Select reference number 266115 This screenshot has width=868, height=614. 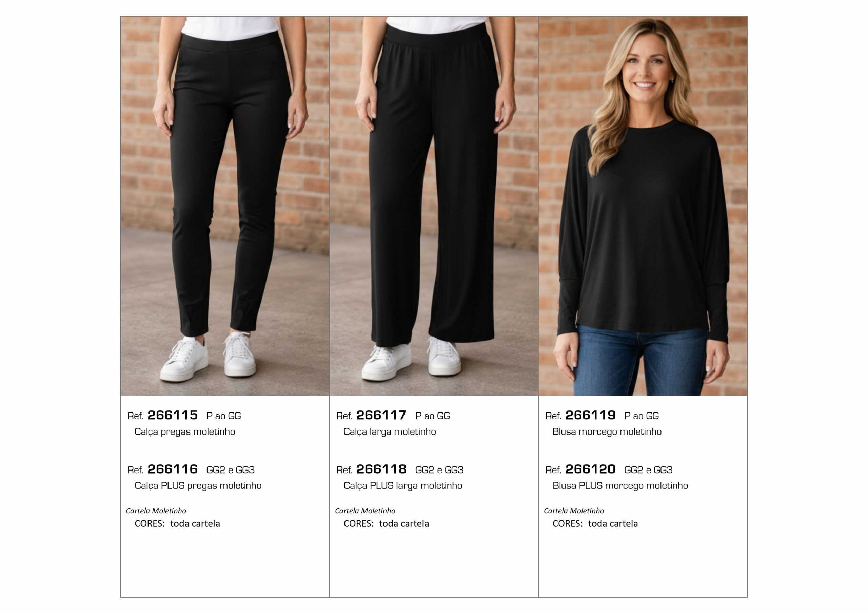(x=173, y=415)
